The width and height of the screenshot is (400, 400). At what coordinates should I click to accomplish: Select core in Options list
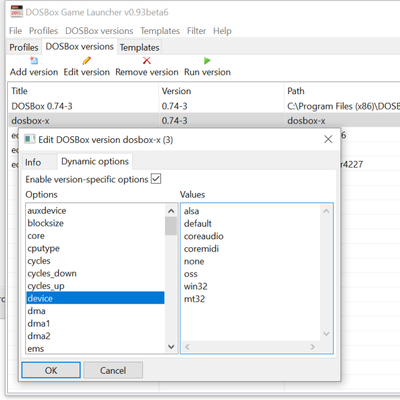[x=95, y=236]
